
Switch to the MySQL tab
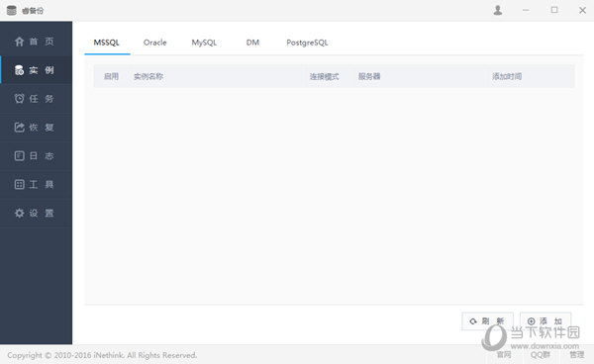204,43
